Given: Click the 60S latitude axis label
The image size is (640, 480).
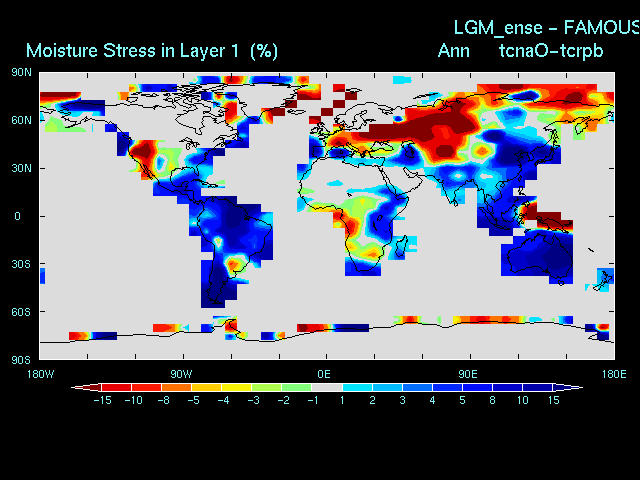Looking at the screenshot, I should coord(21,312).
